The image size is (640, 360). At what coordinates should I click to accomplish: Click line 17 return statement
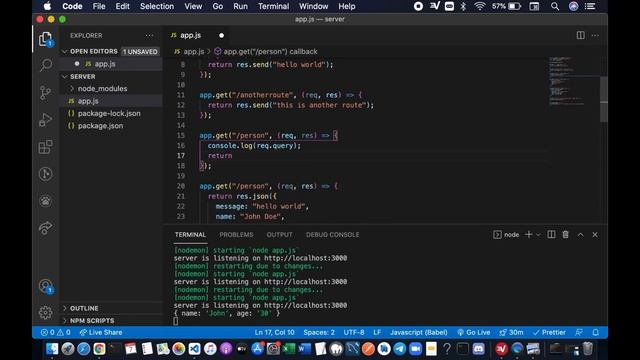tap(220, 156)
